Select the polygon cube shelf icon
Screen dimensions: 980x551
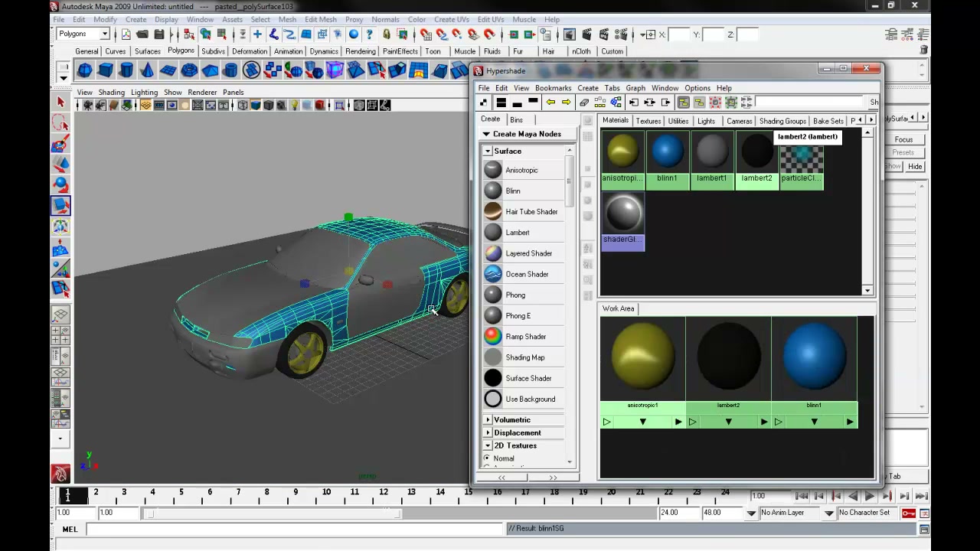point(106,70)
